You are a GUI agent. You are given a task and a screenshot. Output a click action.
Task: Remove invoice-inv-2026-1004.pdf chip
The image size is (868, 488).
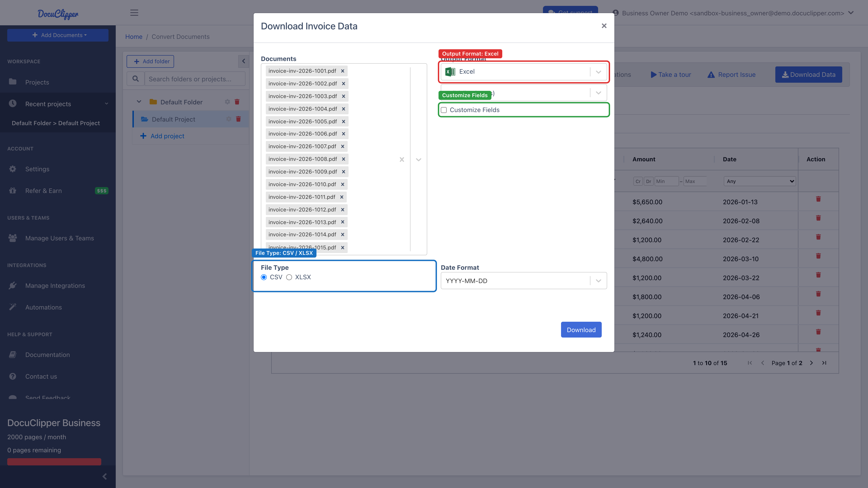click(x=343, y=109)
